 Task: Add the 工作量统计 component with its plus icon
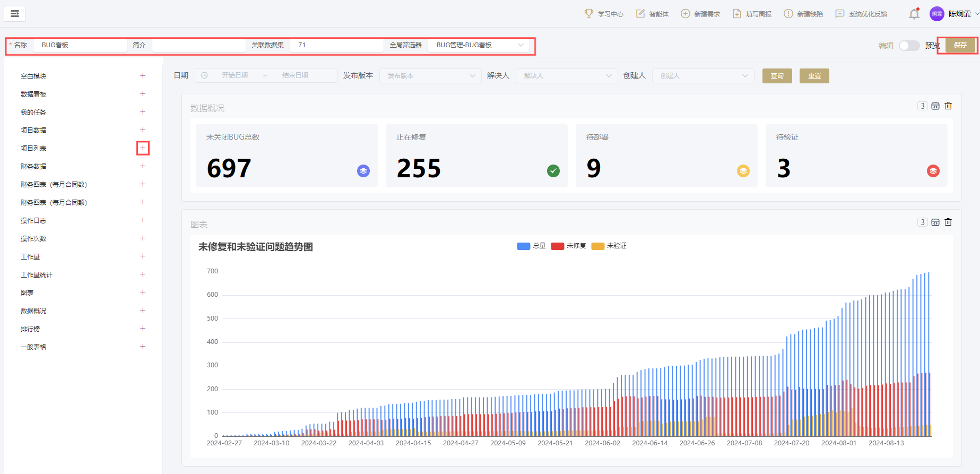[x=143, y=274]
